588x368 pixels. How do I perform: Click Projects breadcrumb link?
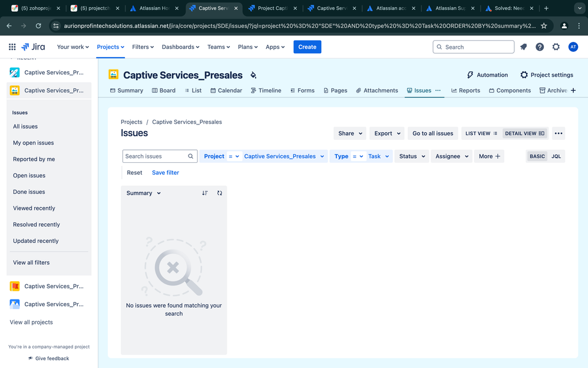131,122
